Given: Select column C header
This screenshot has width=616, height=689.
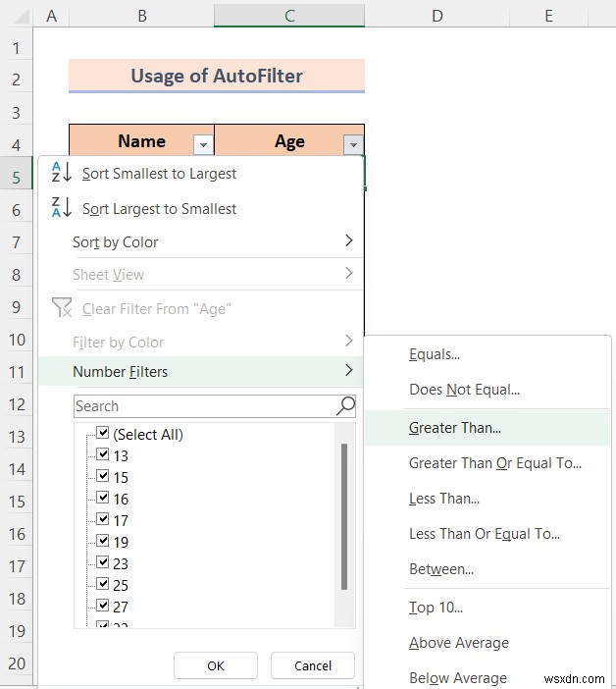Looking at the screenshot, I should coord(289,16).
